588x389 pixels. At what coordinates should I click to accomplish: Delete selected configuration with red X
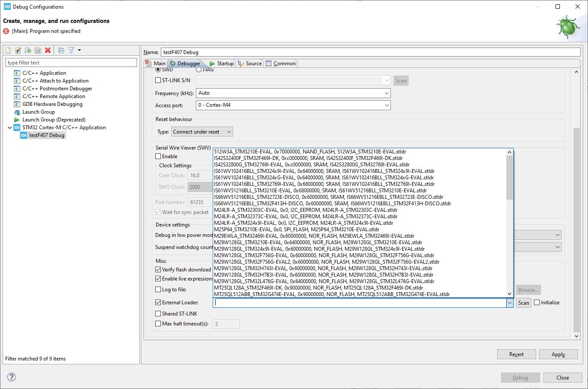tap(48, 51)
